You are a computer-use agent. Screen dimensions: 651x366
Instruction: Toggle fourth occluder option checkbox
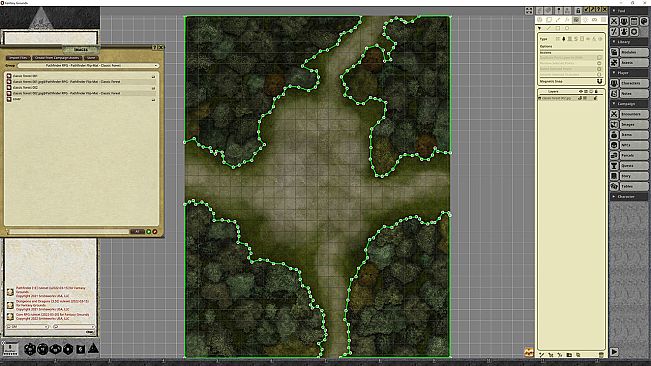tap(599, 74)
